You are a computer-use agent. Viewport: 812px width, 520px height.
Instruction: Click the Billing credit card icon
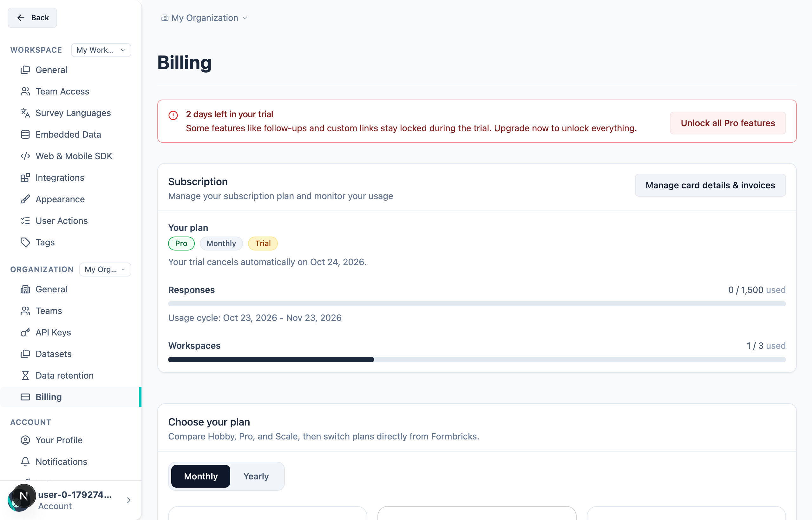(25, 397)
